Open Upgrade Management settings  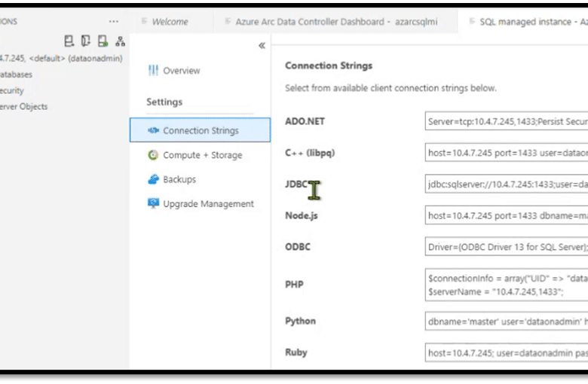pos(208,204)
